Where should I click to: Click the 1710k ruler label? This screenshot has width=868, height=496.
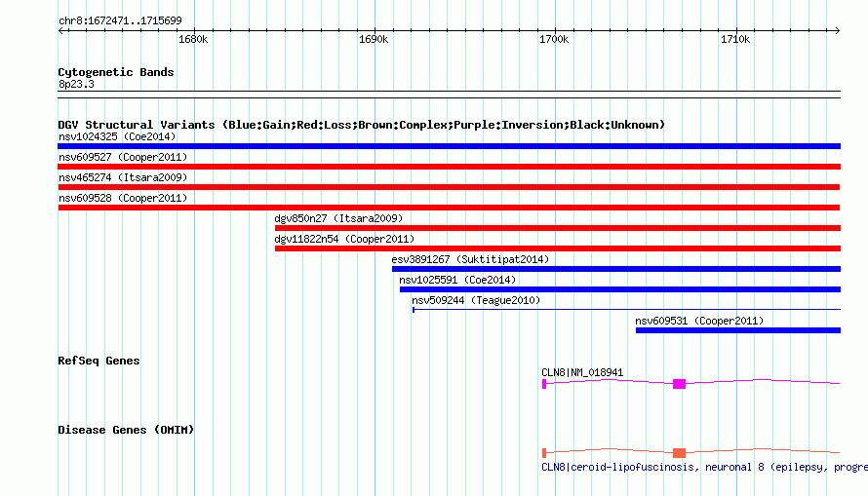tap(735, 40)
